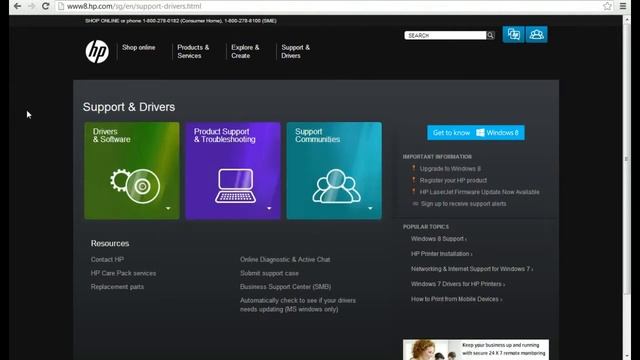Viewport: 640px width, 360px height.
Task: Click the HP logo
Action: pyautogui.click(x=97, y=51)
